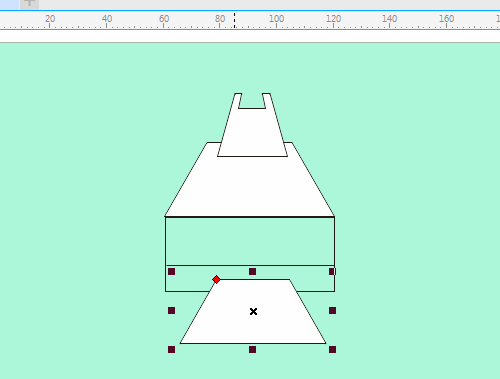Click the top-right selection handle
Viewport: 500px width, 379px height.
[x=332, y=271]
